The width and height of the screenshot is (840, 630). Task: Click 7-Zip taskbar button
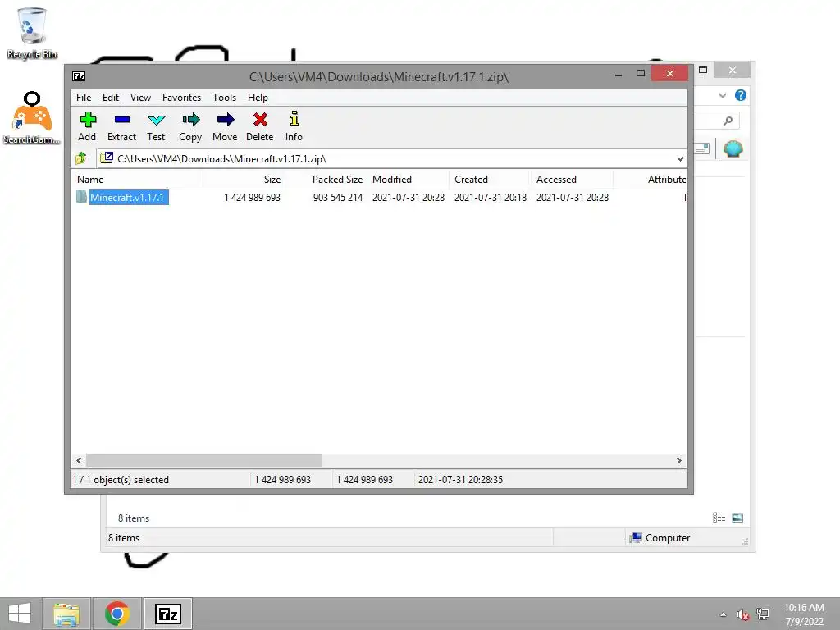(167, 614)
